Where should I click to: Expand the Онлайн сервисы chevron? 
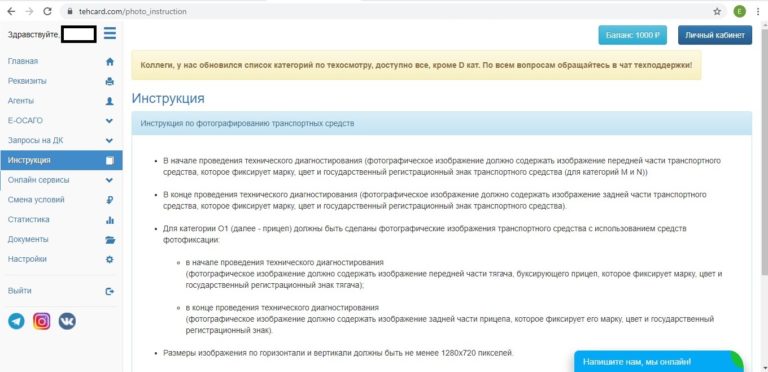[x=110, y=180]
